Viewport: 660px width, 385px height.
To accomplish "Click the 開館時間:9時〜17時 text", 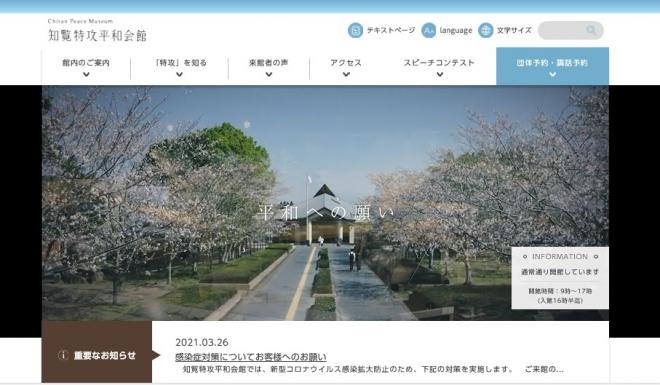I will click(x=560, y=291).
